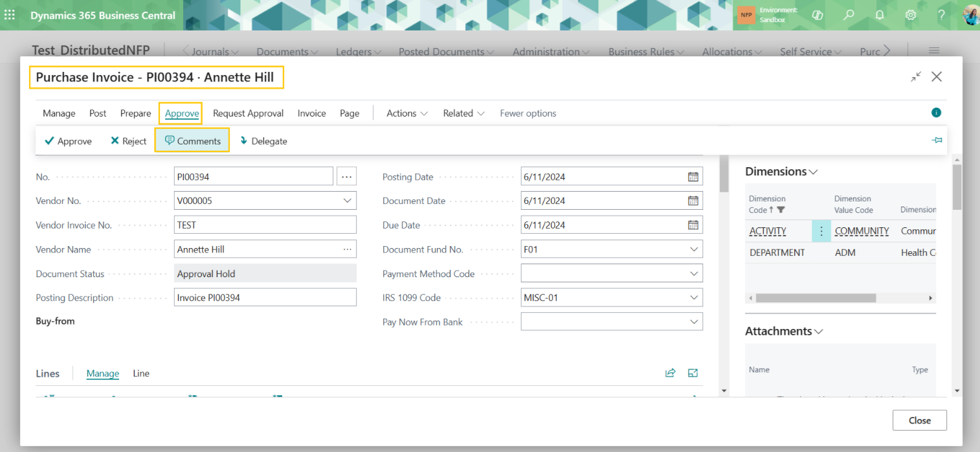Open the Posted Documents navigation menu

click(x=446, y=51)
